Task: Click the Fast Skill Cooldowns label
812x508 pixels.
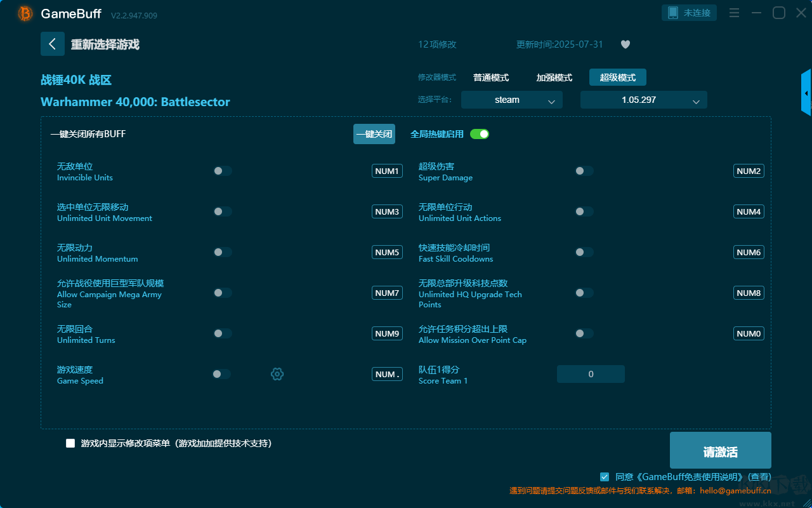Action: point(455,259)
